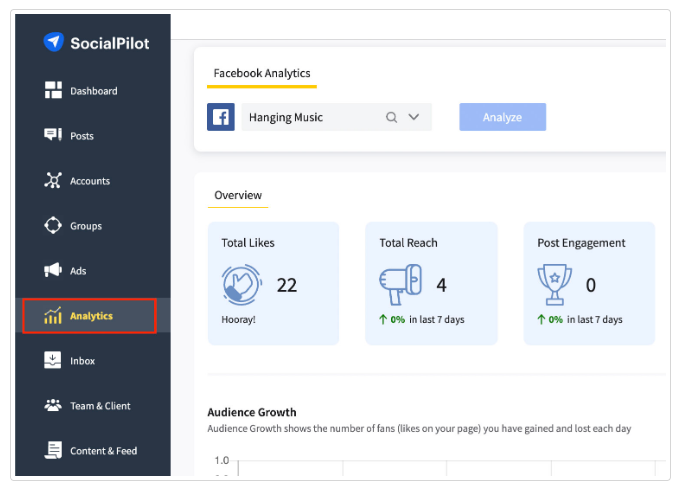Click the Analyze button

click(x=503, y=117)
